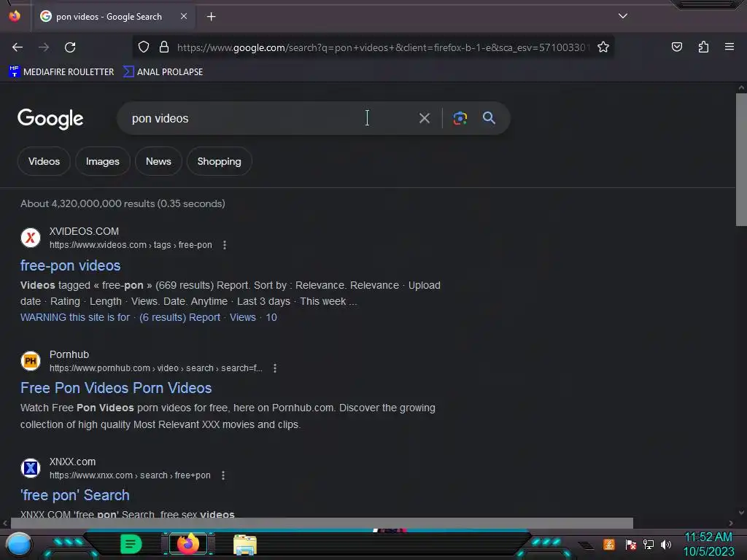Click the forward navigation arrow
Image resolution: width=747 pixels, height=560 pixels.
pyautogui.click(x=44, y=47)
